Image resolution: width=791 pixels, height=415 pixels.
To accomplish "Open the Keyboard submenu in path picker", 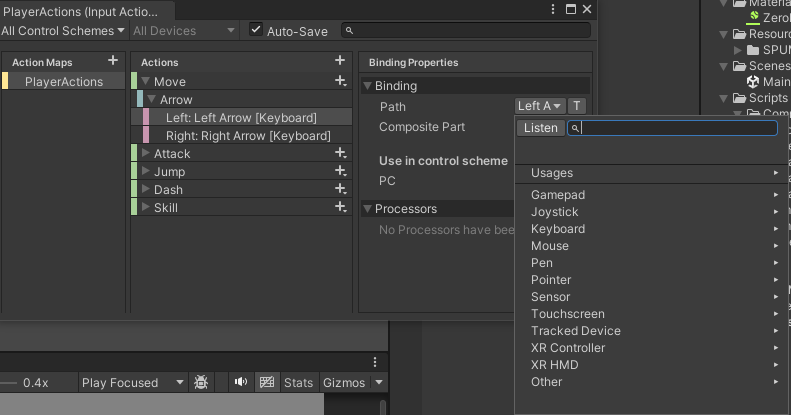I will tap(558, 229).
